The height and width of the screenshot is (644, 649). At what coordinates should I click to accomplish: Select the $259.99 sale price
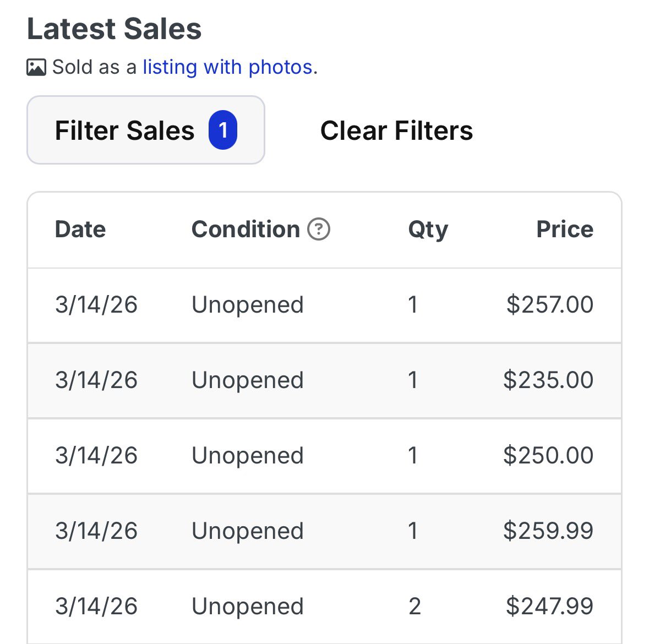[548, 531]
